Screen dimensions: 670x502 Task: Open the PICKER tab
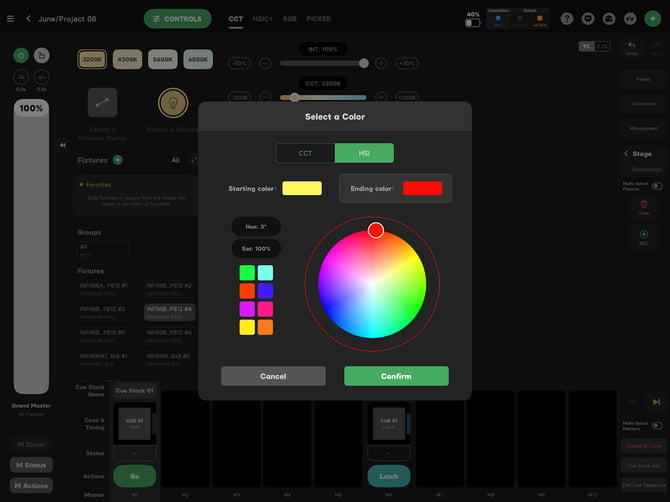(x=318, y=19)
